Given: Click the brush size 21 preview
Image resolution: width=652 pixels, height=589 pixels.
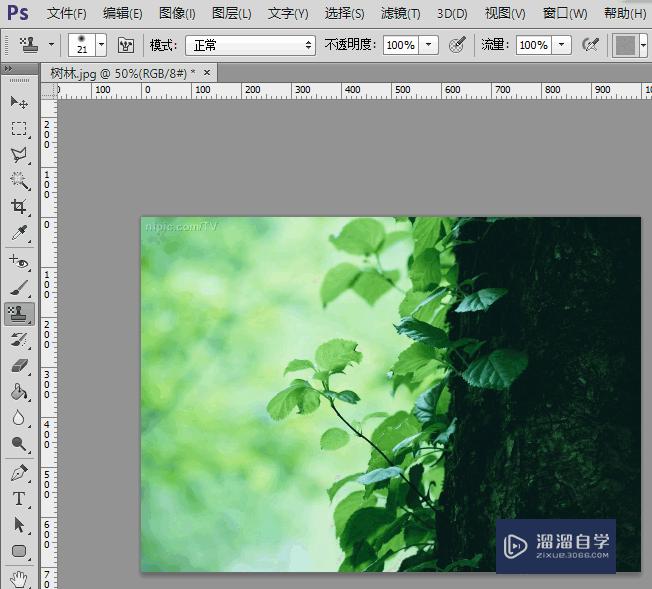Looking at the screenshot, I should click(x=82, y=45).
